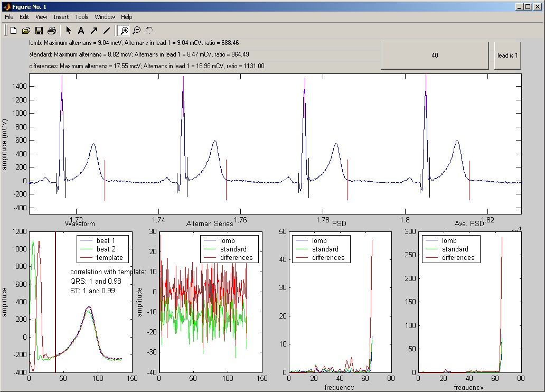
Task: Enable the Rotate 3D tool
Action: (x=149, y=31)
